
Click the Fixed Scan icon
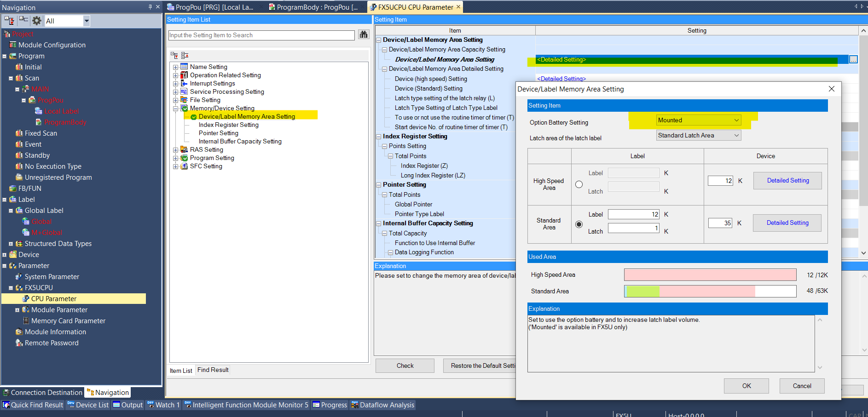19,133
